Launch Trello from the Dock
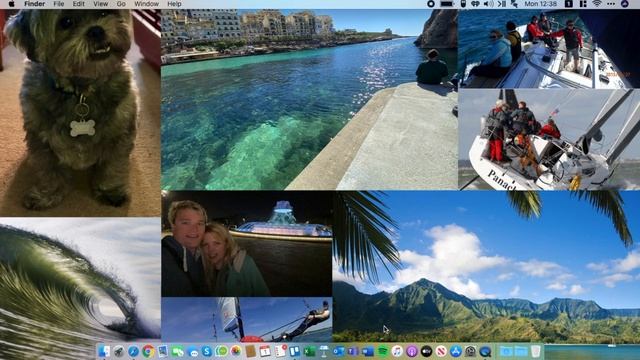This screenshot has width=640, height=360. [x=295, y=351]
